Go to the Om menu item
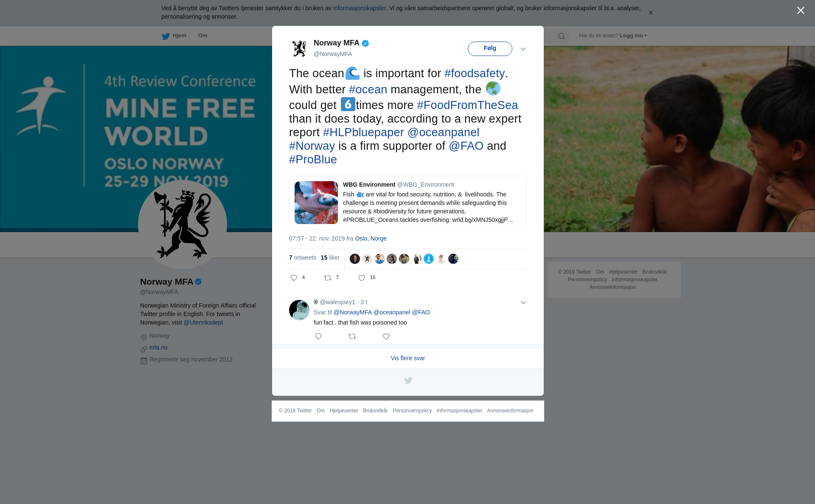Viewport: 815px width, 504px height. [202, 36]
